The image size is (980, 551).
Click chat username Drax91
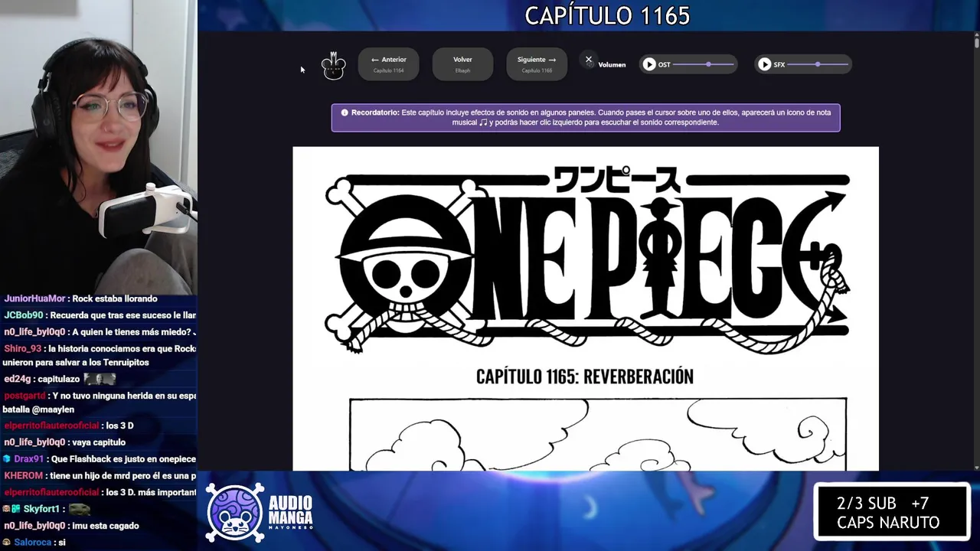tap(29, 459)
